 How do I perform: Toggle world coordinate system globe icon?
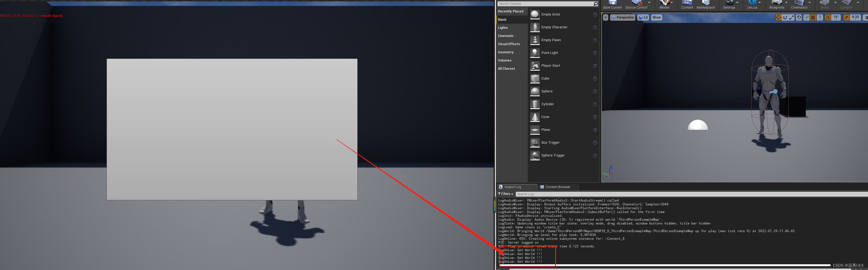(x=799, y=17)
